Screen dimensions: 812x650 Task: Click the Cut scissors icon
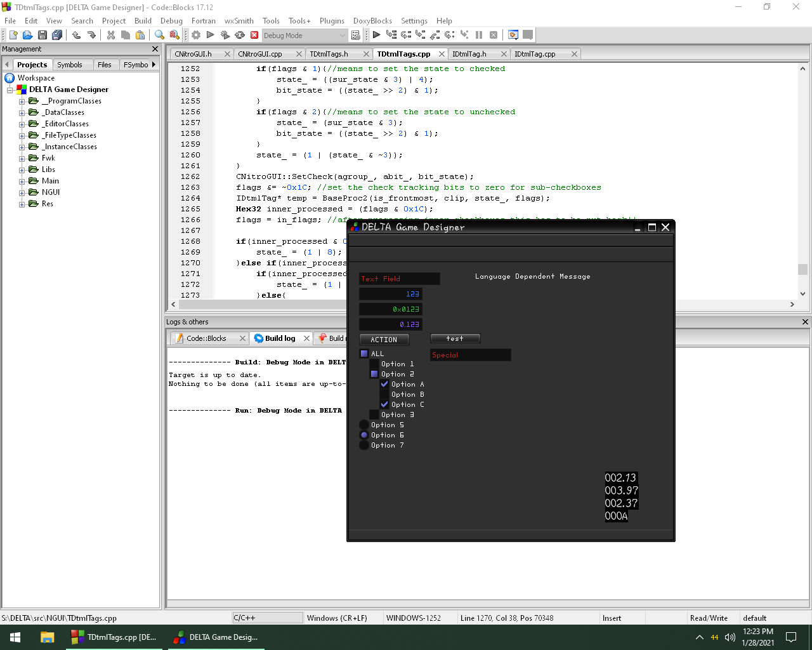coord(111,36)
